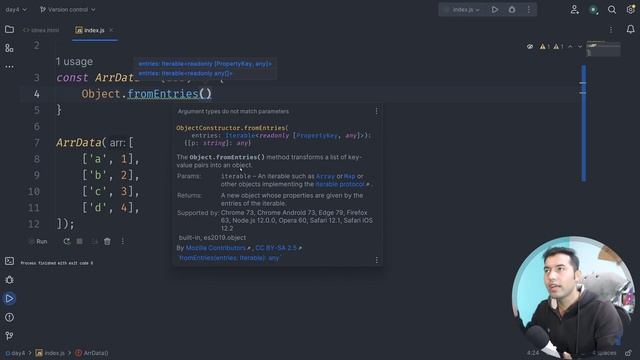Viewport: 640px width, 360px height.
Task: Click the fromEntries method call in code
Action: click(x=163, y=94)
